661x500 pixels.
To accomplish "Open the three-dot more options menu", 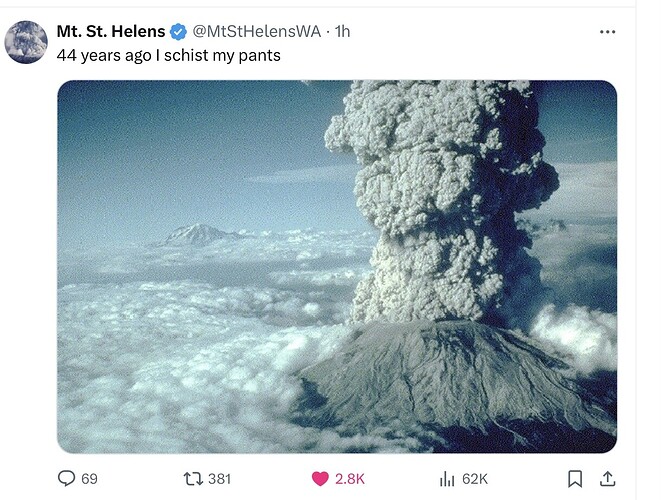I will click(x=607, y=32).
